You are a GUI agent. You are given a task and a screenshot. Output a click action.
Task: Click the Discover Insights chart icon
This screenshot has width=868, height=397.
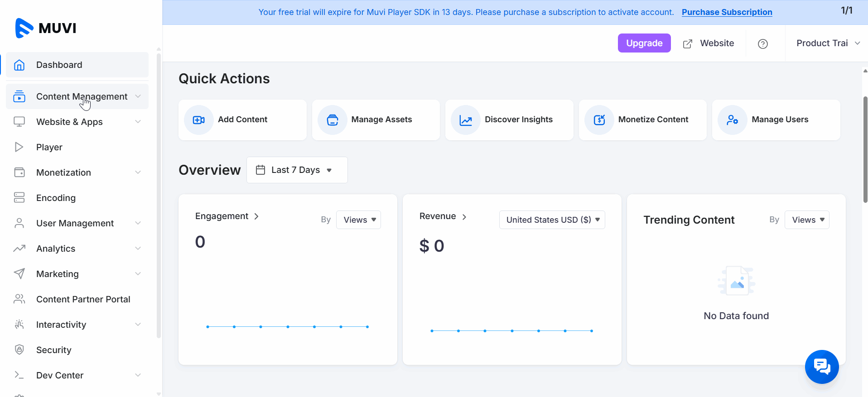(x=466, y=120)
